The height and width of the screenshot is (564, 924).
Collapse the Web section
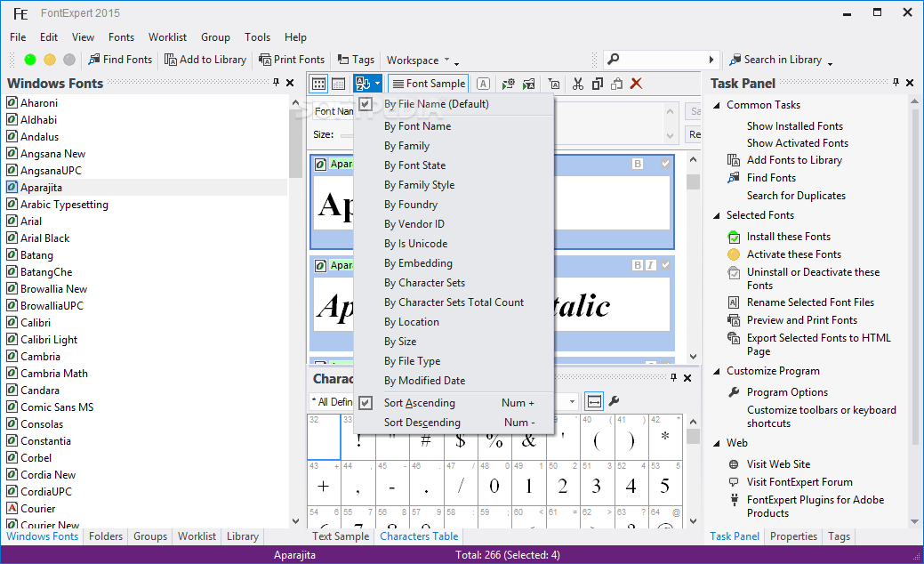(717, 443)
